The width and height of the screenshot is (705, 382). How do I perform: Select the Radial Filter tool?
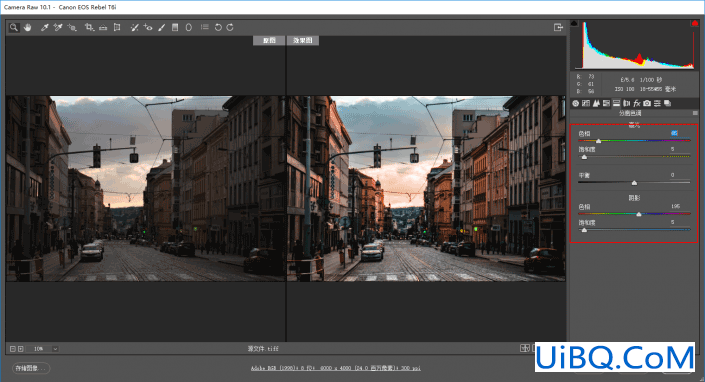coord(189,27)
